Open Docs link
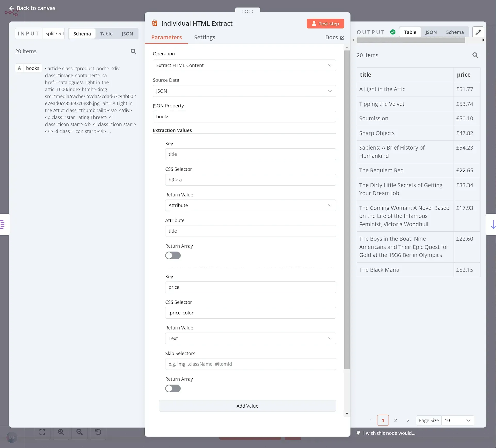The image size is (496, 448). (334, 37)
